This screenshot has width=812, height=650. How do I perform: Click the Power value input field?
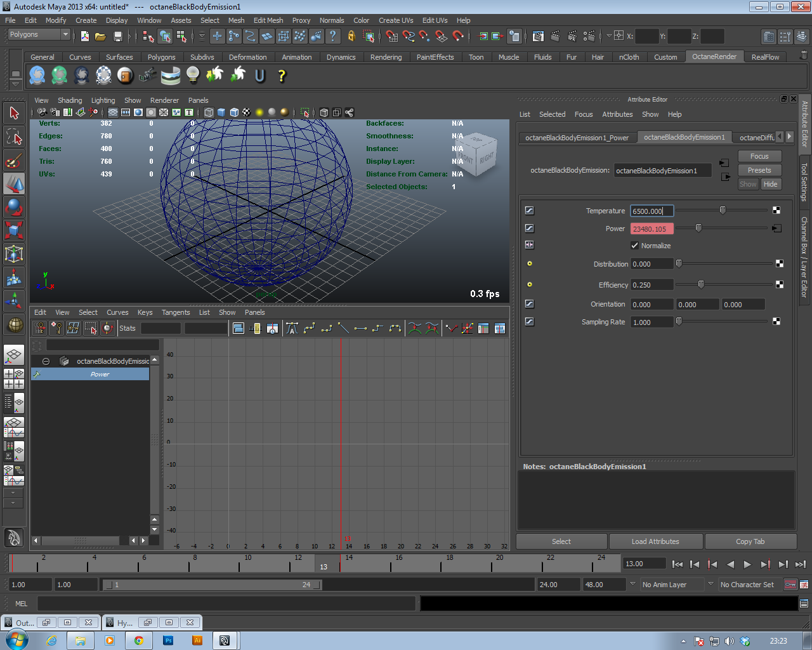tap(652, 229)
